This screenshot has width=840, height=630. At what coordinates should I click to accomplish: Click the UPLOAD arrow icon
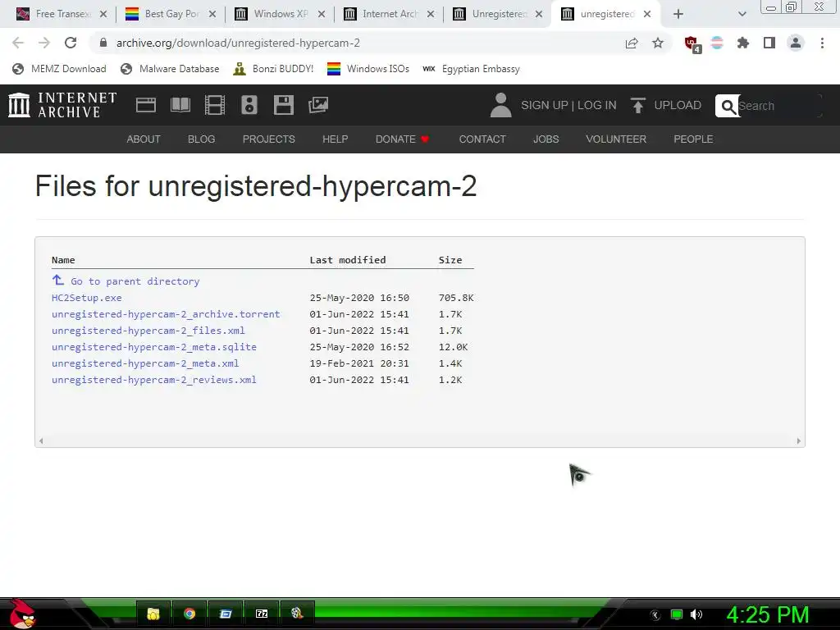pos(637,105)
